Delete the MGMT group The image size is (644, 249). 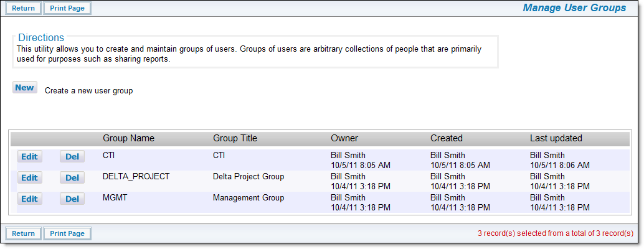point(72,199)
